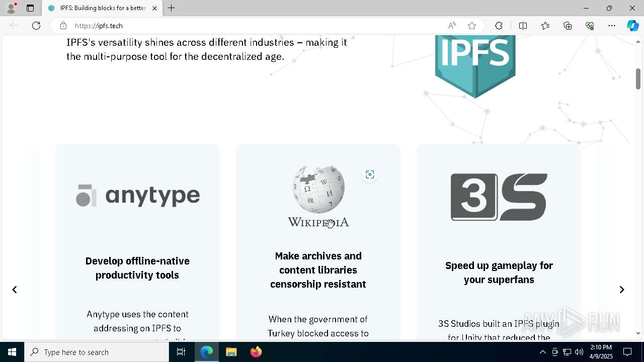The height and width of the screenshot is (362, 644).
Task: Add this page to favorites
Action: 471,26
